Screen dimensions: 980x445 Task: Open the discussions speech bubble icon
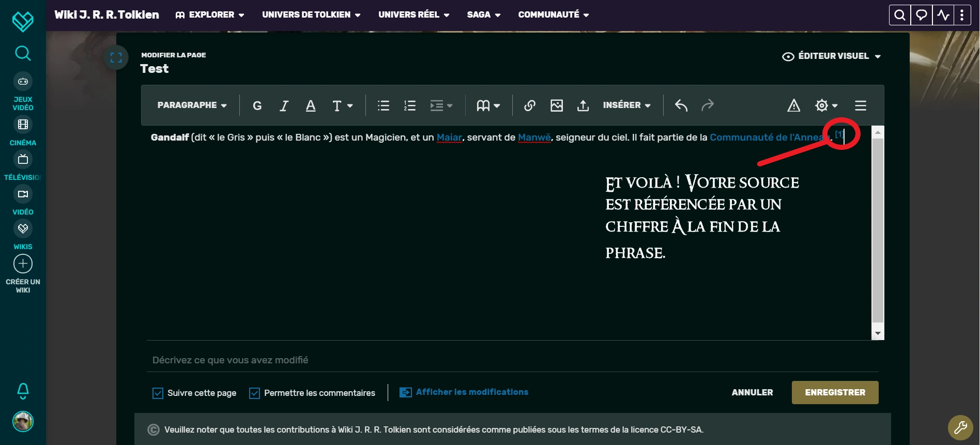[922, 15]
